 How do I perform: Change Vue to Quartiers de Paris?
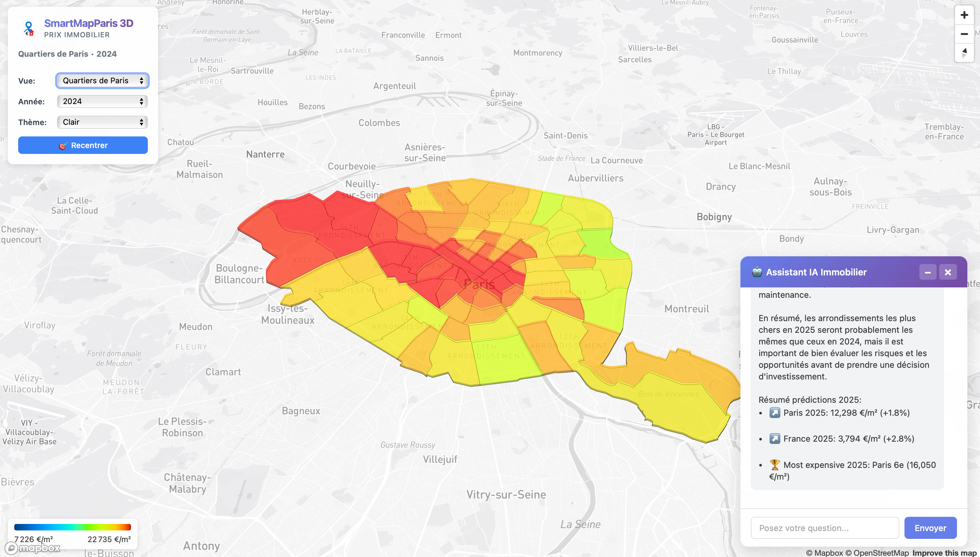102,80
